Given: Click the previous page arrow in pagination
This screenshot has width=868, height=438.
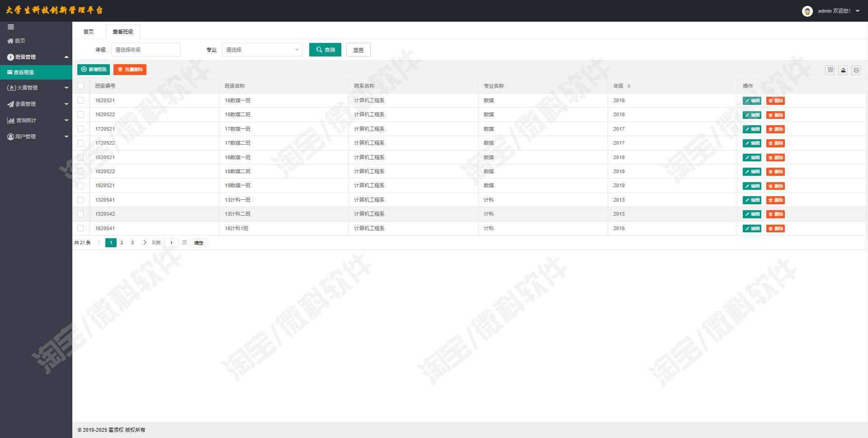Looking at the screenshot, I should (x=99, y=243).
